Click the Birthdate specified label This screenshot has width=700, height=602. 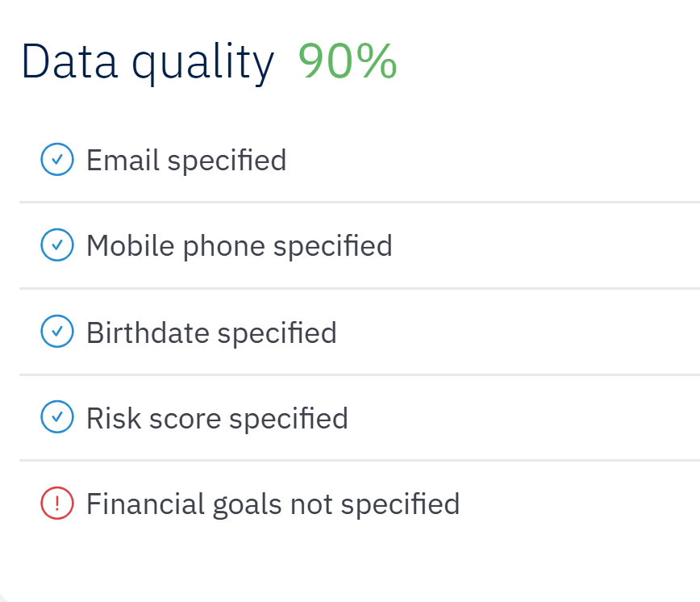(x=211, y=332)
